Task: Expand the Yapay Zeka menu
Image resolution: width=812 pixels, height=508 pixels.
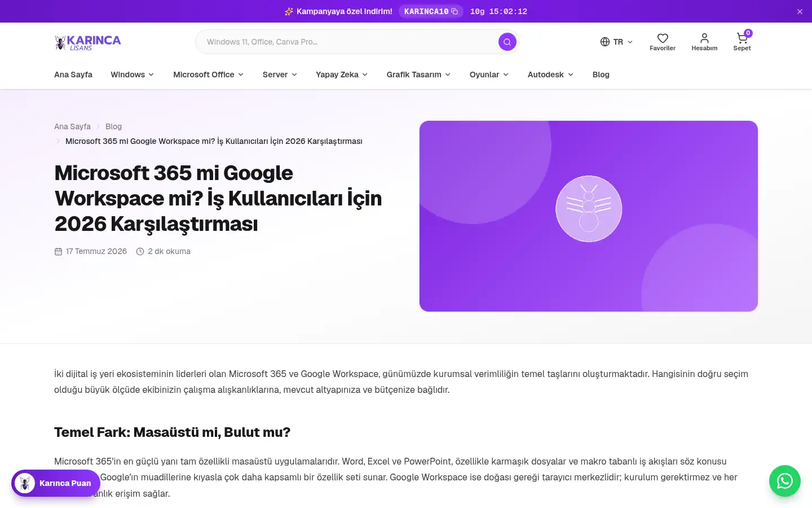Action: pyautogui.click(x=342, y=75)
